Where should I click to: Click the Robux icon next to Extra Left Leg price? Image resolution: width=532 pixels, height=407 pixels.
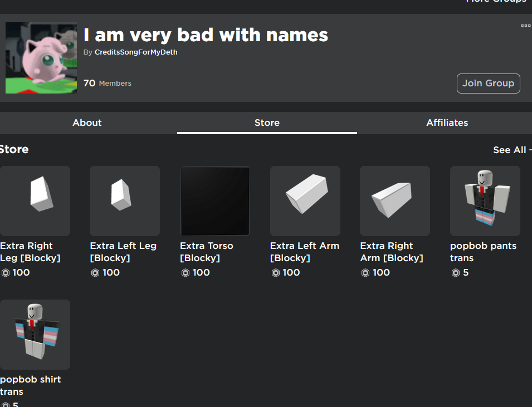pyautogui.click(x=95, y=273)
